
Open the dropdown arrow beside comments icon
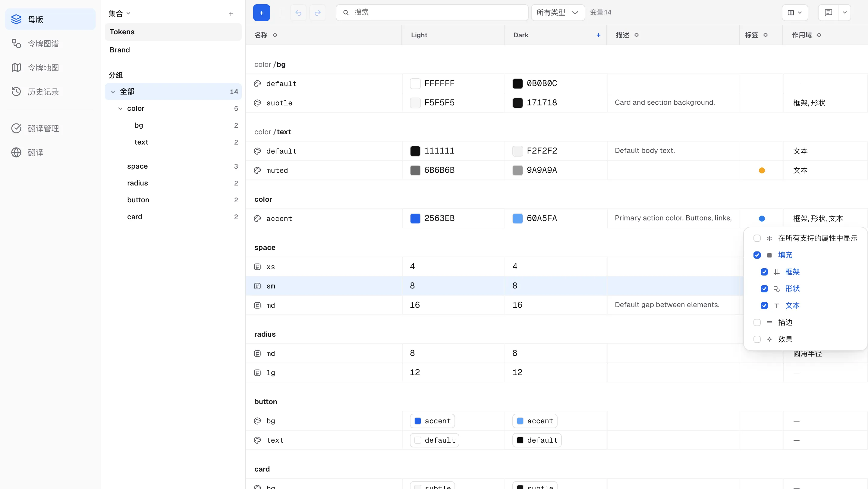pos(845,13)
